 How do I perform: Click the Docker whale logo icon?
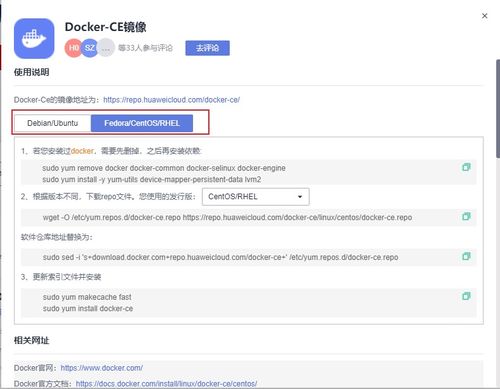pos(34,39)
